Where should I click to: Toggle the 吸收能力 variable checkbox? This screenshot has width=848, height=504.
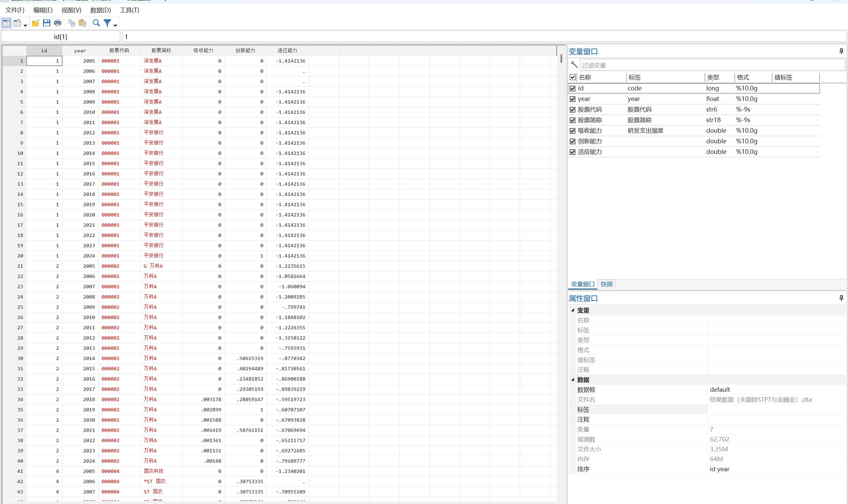click(573, 131)
